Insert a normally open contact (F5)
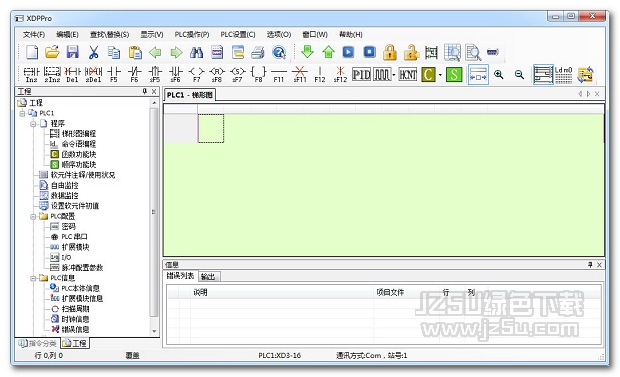 pos(114,74)
